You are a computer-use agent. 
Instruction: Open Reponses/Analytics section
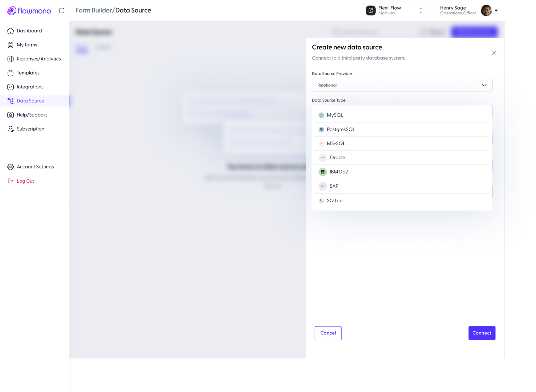pyautogui.click(x=39, y=59)
